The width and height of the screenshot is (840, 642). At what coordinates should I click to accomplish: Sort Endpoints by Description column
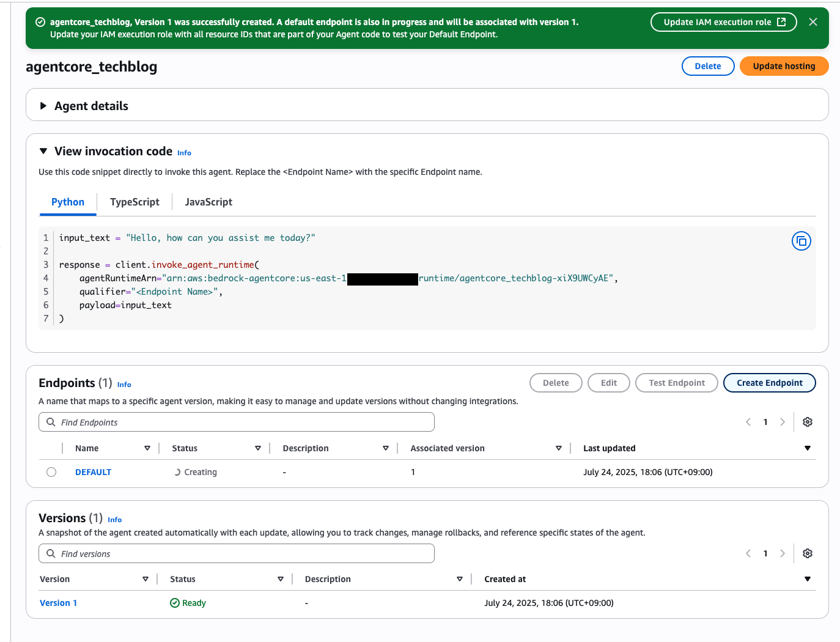[x=386, y=448]
